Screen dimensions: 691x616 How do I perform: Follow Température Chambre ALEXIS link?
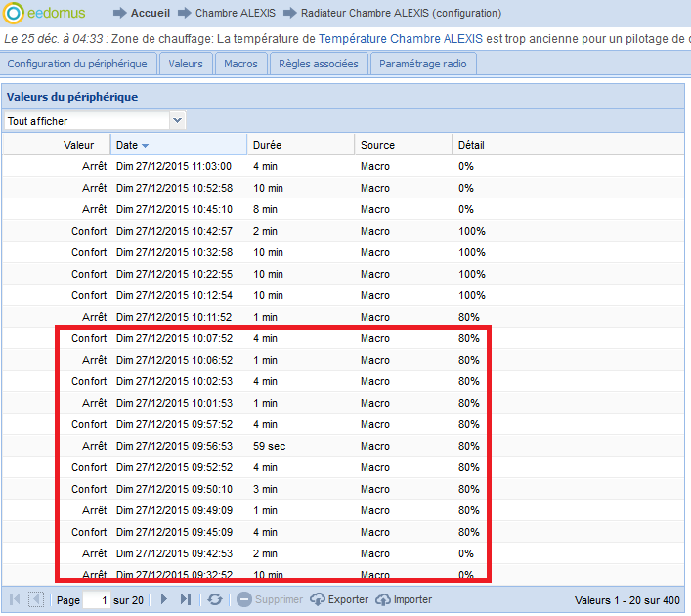point(401,39)
